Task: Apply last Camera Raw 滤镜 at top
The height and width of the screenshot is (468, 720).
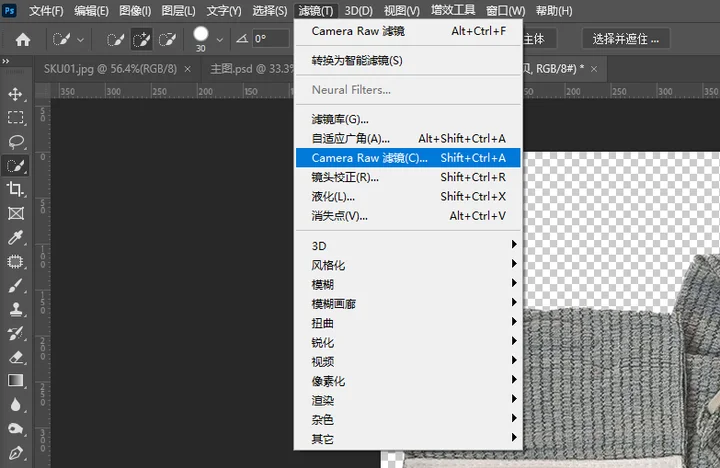Action: [408, 31]
